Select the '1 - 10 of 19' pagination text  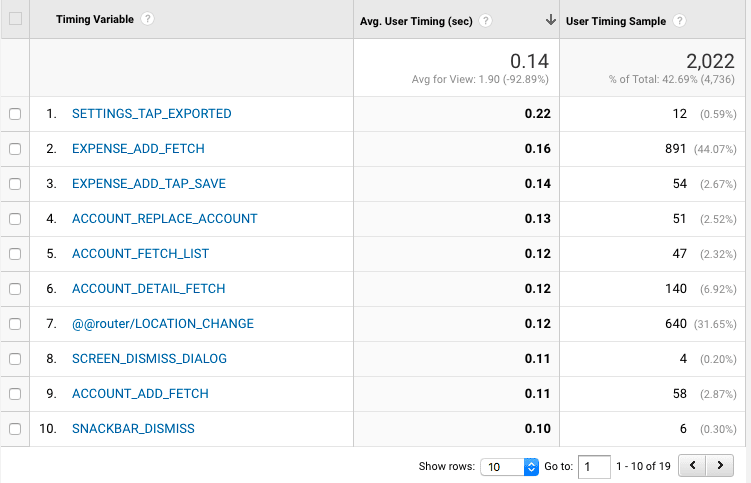[x=643, y=466]
